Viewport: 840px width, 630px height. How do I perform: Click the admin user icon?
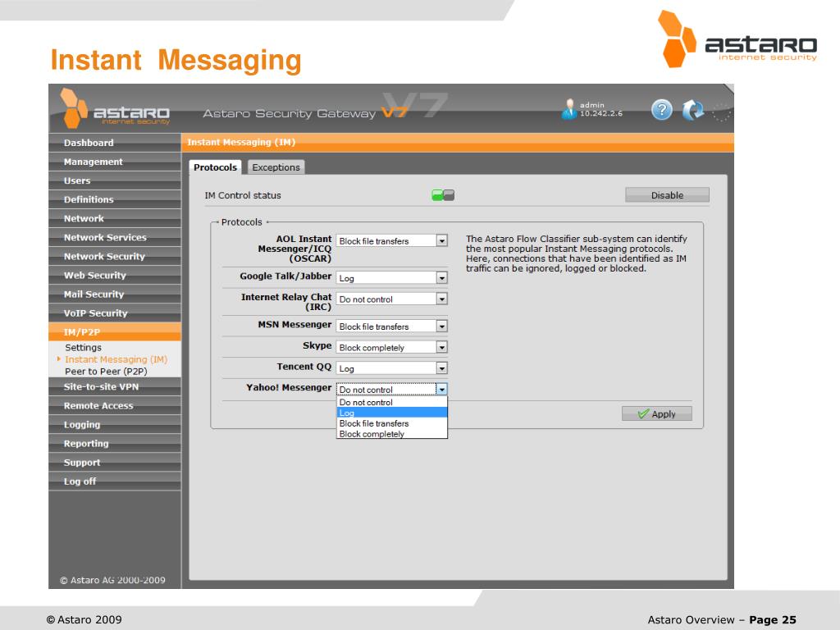(569, 109)
